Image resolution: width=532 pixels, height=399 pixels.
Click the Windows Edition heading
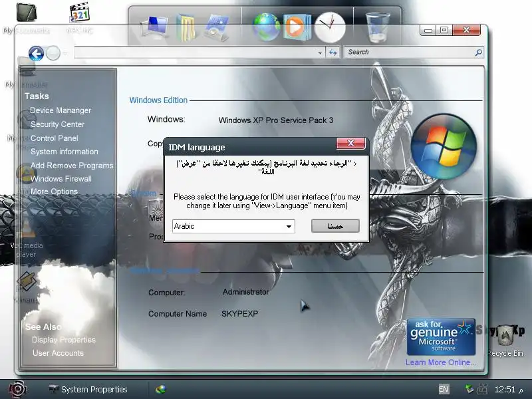point(158,100)
